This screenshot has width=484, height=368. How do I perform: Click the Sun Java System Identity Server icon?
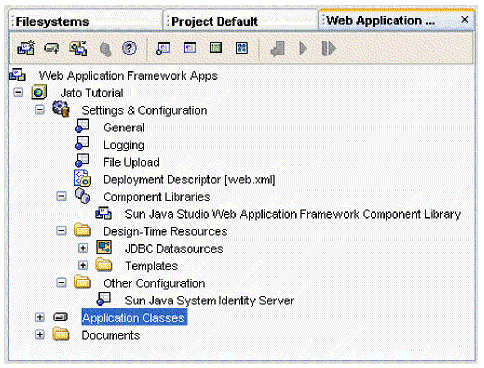(104, 299)
